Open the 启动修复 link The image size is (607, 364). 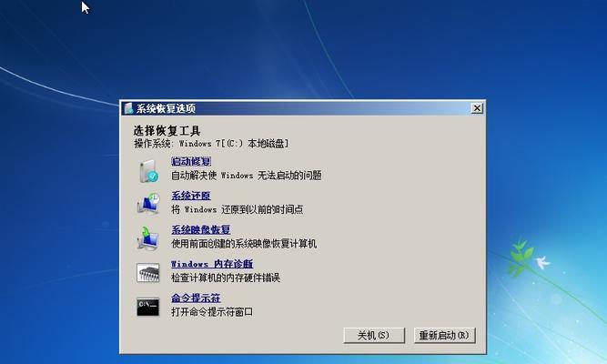pyautogui.click(x=191, y=161)
